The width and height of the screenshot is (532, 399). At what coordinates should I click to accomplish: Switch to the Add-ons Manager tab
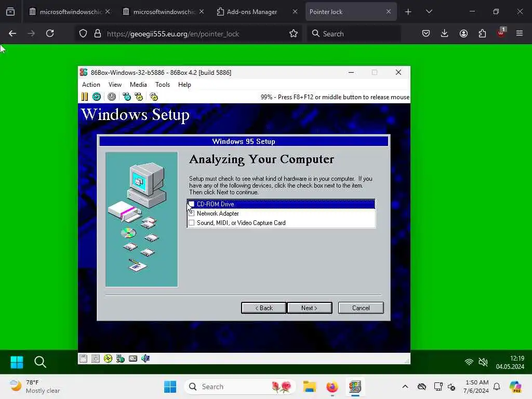coord(256,12)
